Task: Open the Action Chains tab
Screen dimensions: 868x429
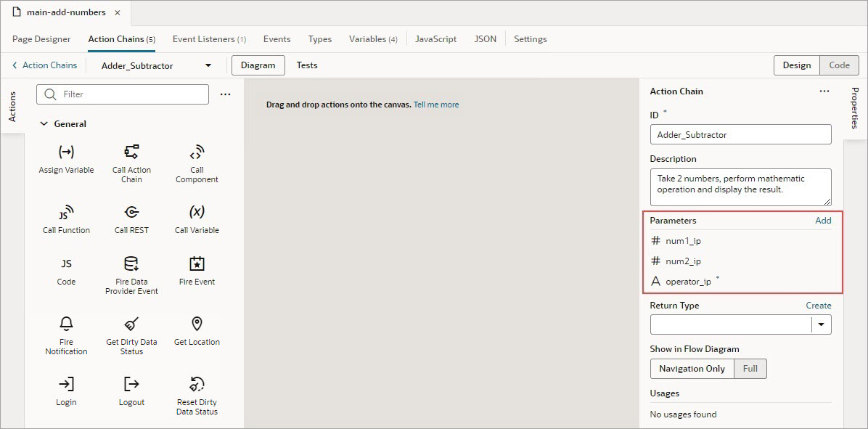Action: click(x=121, y=39)
